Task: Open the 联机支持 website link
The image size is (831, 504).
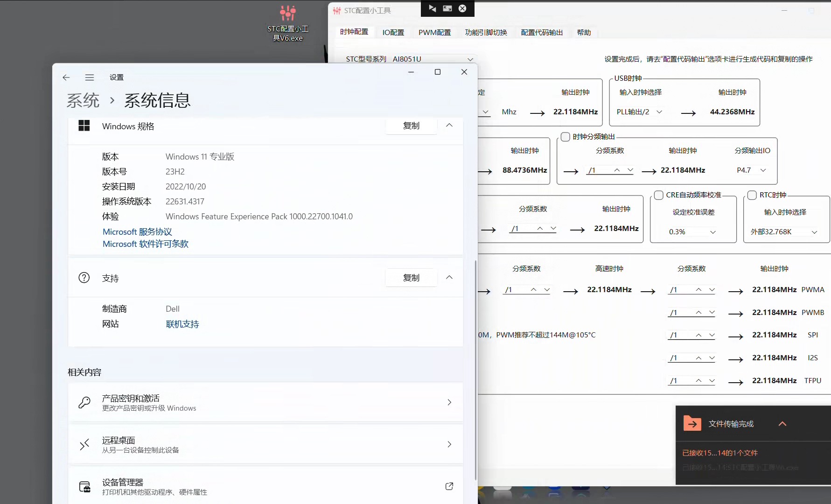Action: 182,324
